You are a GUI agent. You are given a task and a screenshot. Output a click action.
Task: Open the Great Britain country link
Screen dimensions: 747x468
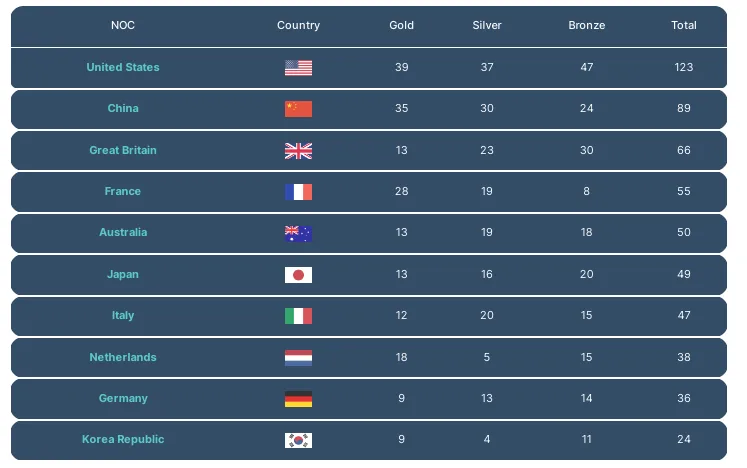(123, 151)
